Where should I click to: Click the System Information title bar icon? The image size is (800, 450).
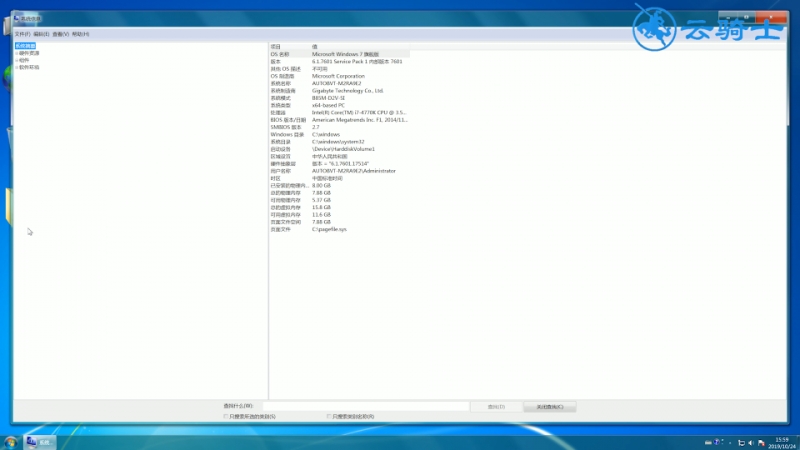tap(16, 19)
